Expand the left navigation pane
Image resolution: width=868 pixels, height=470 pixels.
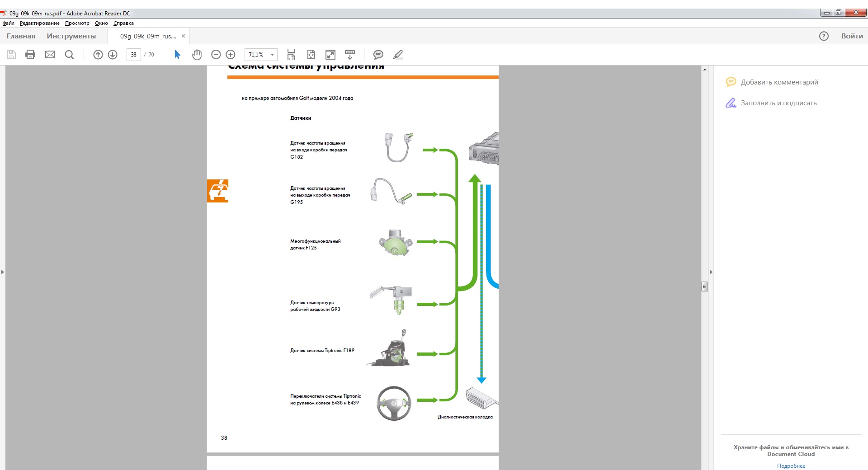[x=3, y=272]
